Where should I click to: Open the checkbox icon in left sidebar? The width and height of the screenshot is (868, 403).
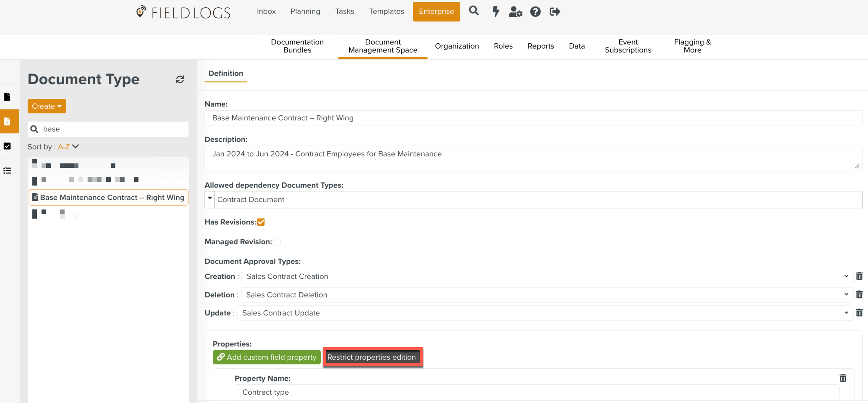point(7,146)
